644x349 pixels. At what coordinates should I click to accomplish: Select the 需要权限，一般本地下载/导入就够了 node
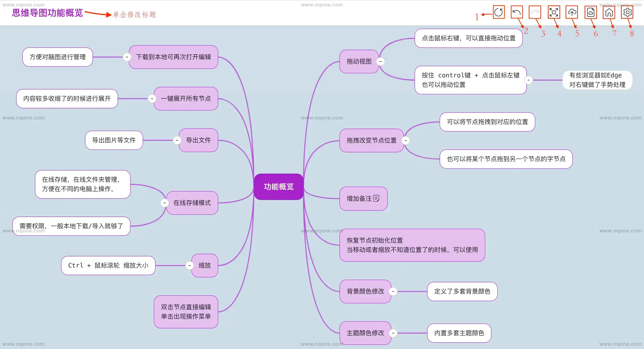72,226
